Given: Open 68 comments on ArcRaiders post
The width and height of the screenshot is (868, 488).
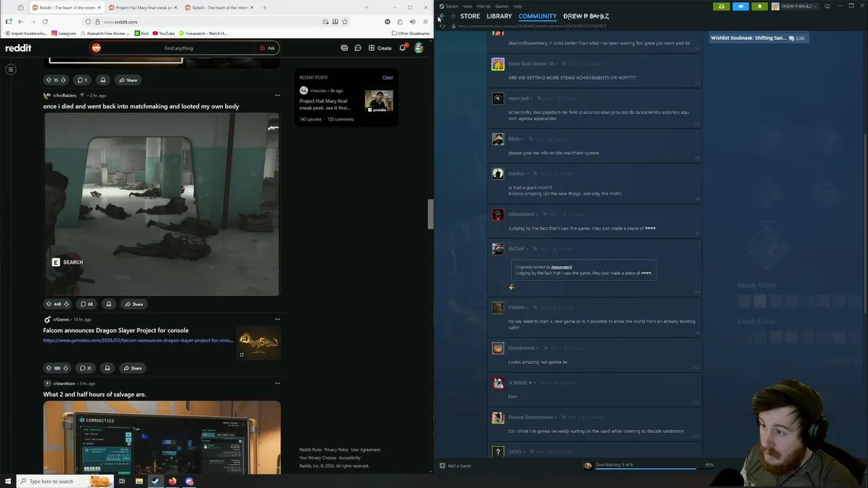Looking at the screenshot, I should (x=87, y=304).
